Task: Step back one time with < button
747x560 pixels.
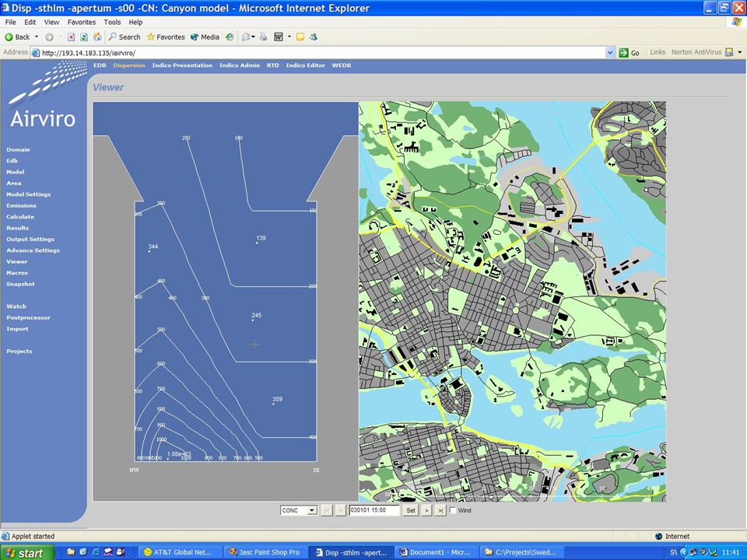Action: pyautogui.click(x=340, y=510)
